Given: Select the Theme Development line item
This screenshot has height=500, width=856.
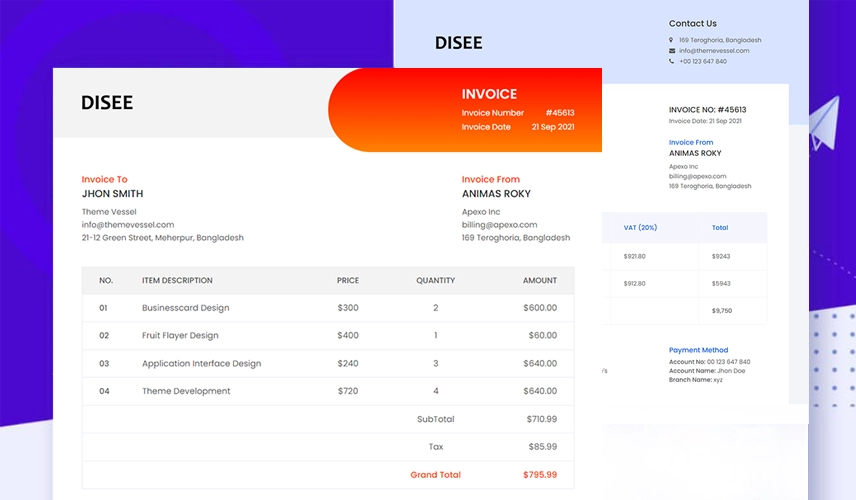Looking at the screenshot, I should 186,391.
